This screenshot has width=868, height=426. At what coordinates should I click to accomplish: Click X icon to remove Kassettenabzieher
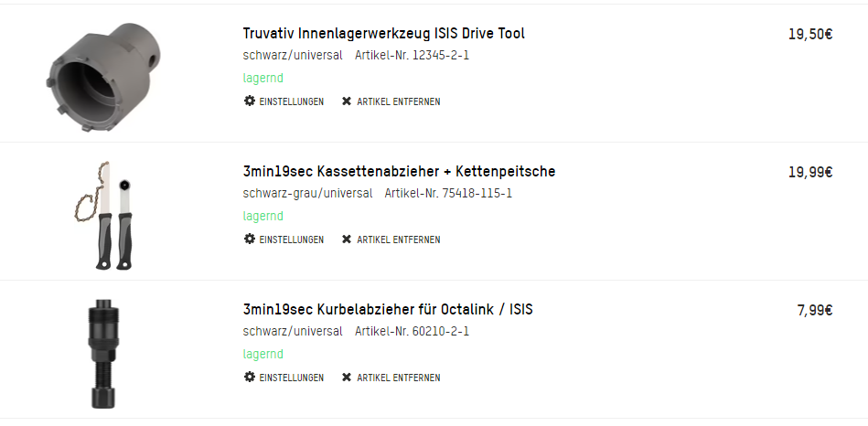(x=347, y=240)
